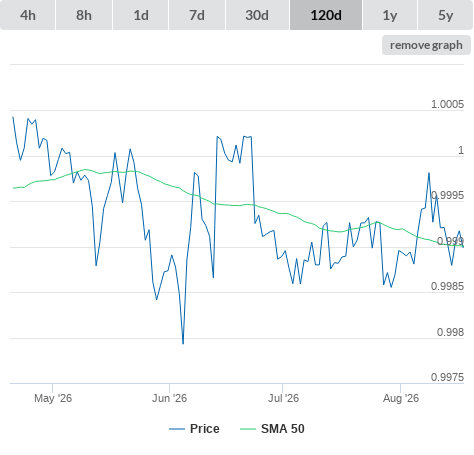474x455 pixels.
Task: Click the 0.9975 y-axis label
Action: 447,377
